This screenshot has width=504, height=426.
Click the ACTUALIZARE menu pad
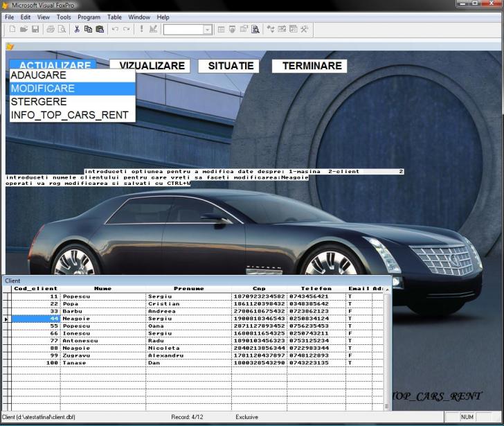click(x=53, y=64)
